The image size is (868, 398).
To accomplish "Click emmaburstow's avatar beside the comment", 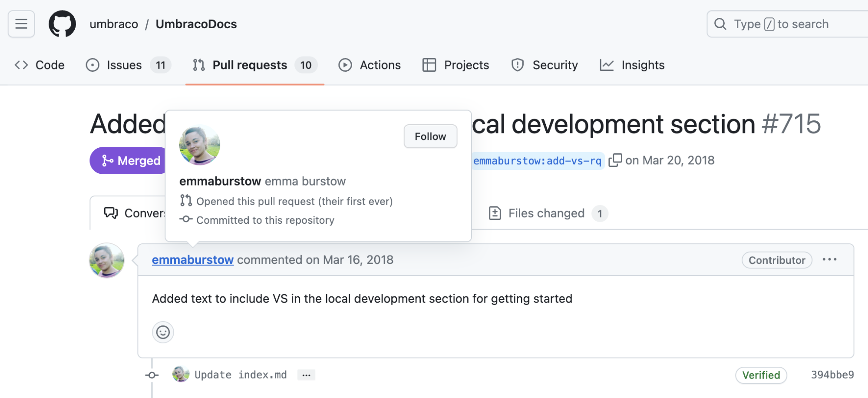I will (107, 260).
